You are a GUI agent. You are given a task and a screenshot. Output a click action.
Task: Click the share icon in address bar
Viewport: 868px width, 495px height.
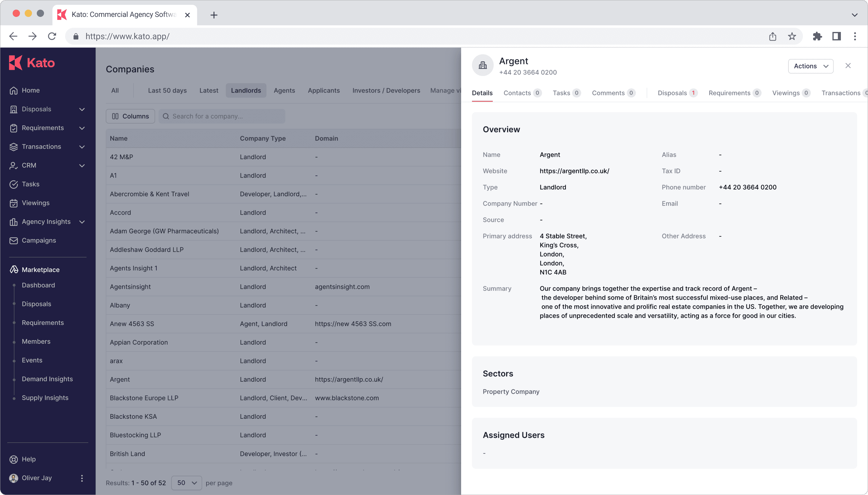(772, 36)
